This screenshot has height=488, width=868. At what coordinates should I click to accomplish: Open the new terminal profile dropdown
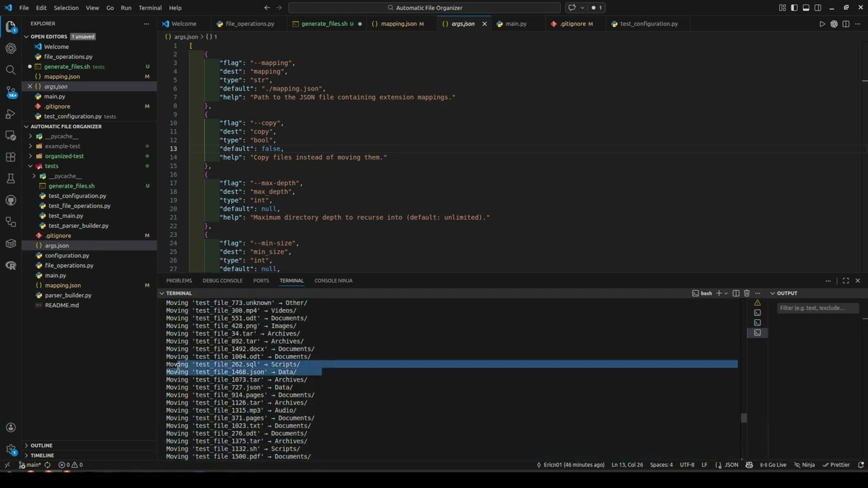[726, 293]
